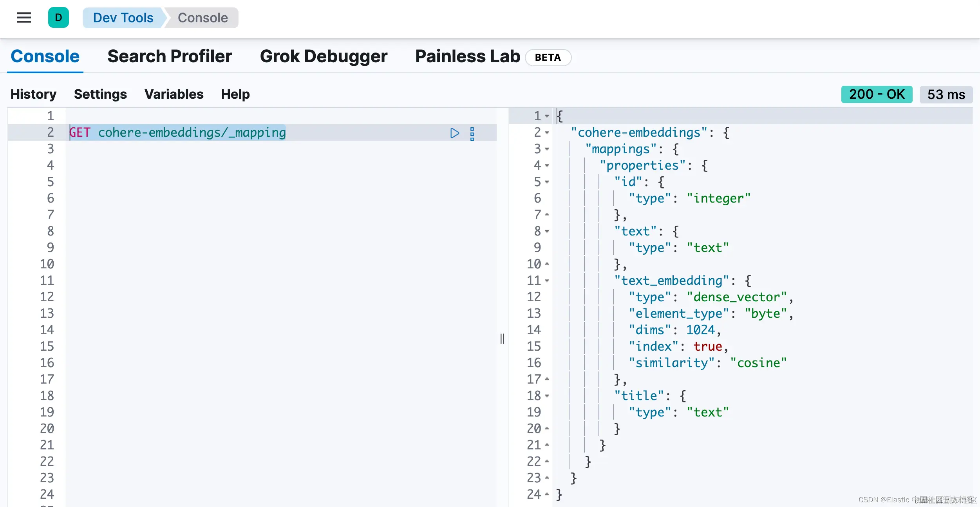The width and height of the screenshot is (980, 507).
Task: Collapse the "cohere-embeddings" fold arrow
Action: [x=547, y=133]
